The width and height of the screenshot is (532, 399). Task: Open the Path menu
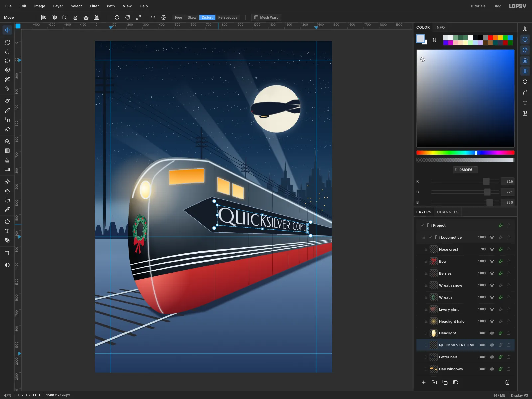[x=111, y=6]
